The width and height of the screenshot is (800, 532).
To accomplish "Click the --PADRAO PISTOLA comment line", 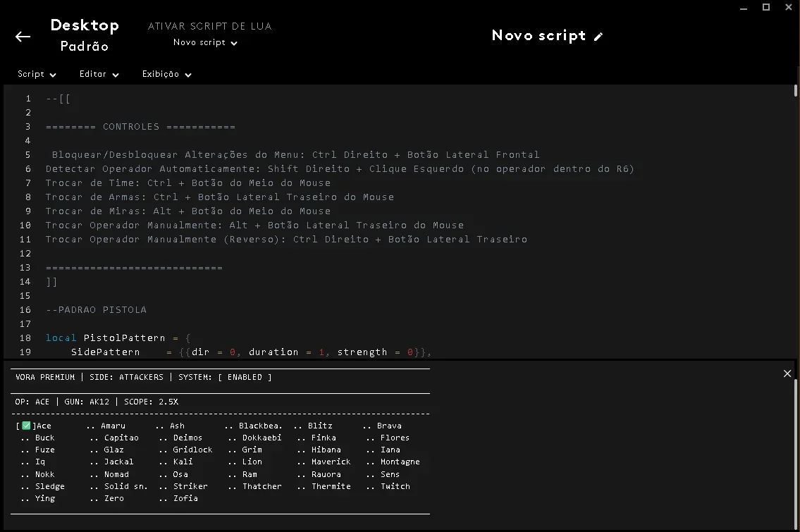I will [96, 309].
